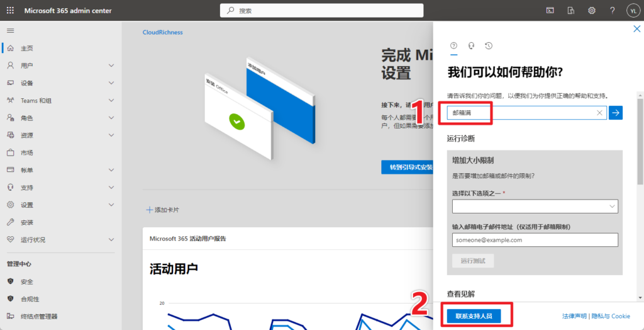Screen dimensions: 644x330
Task: Click the settings gear in top bar
Action: (x=592, y=11)
